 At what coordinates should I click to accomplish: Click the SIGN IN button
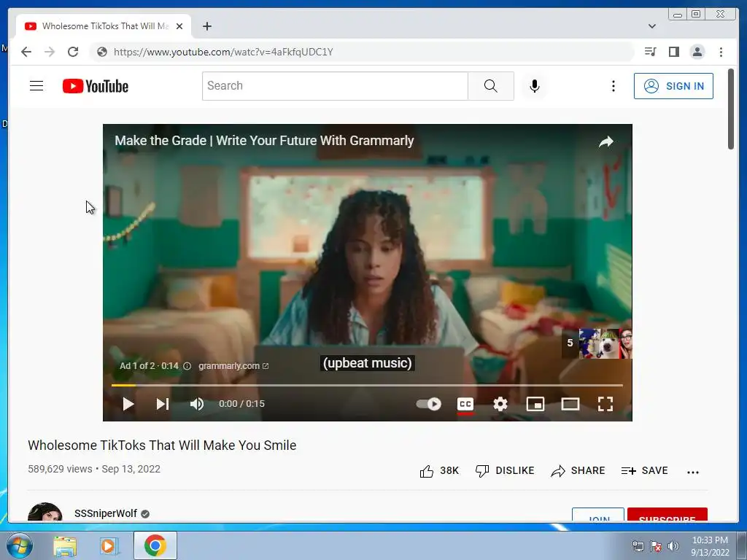(x=673, y=86)
